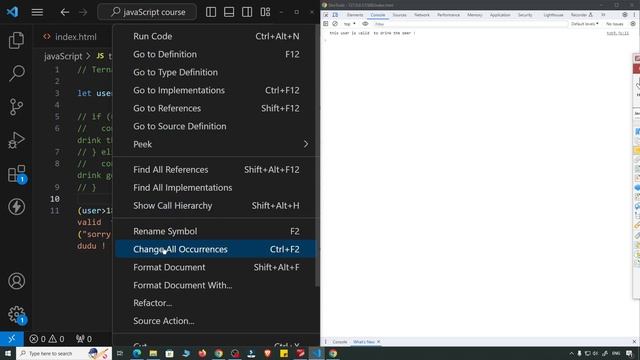Toggle the primary side bar layout icon
The width and height of the screenshot is (640, 360).
(x=211, y=12)
